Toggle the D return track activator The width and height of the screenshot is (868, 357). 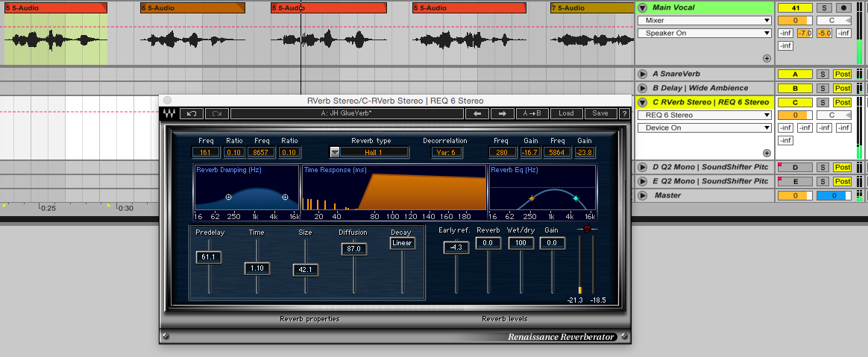(795, 167)
